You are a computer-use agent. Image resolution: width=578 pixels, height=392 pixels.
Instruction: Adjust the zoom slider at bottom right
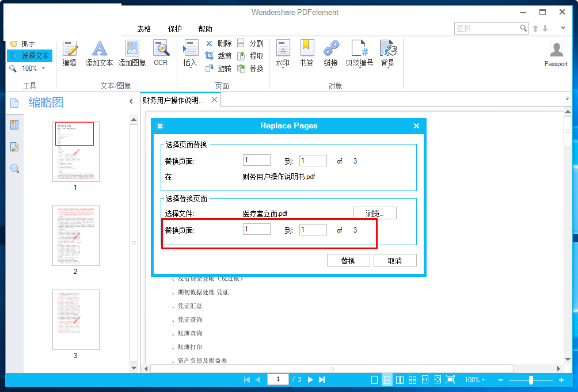click(530, 380)
